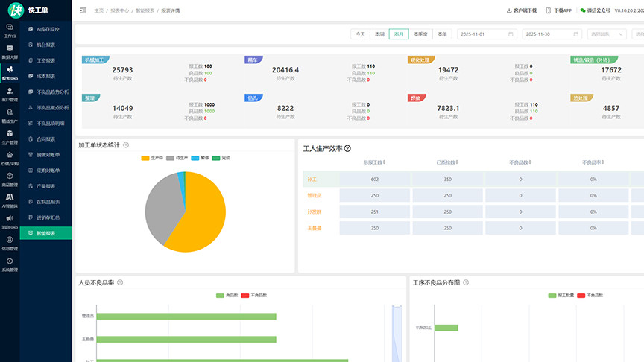This screenshot has height=362, width=644.
Task: Click help icon beside 加工单状态统计
Action: pos(126,145)
